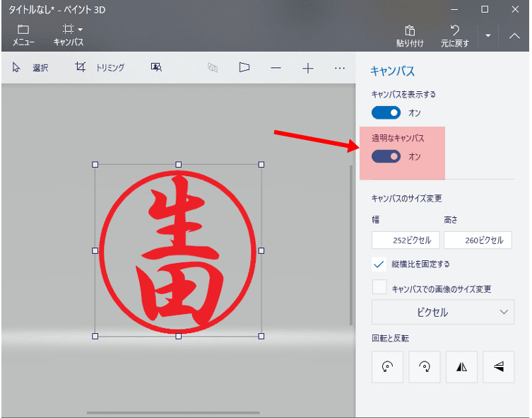Select the Magic Select tool icon
The width and height of the screenshot is (532, 418).
point(157,67)
